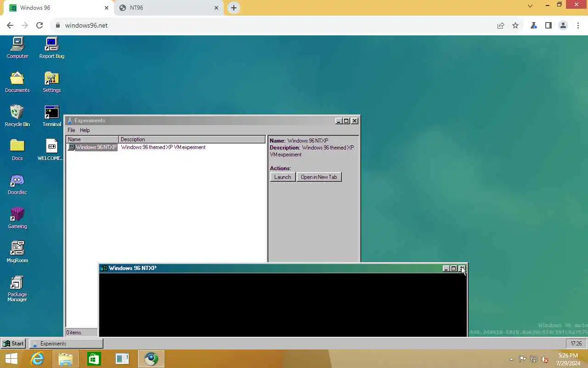Viewport: 588px width, 368px height.
Task: Launch the Terminal desktop icon
Action: [51, 116]
